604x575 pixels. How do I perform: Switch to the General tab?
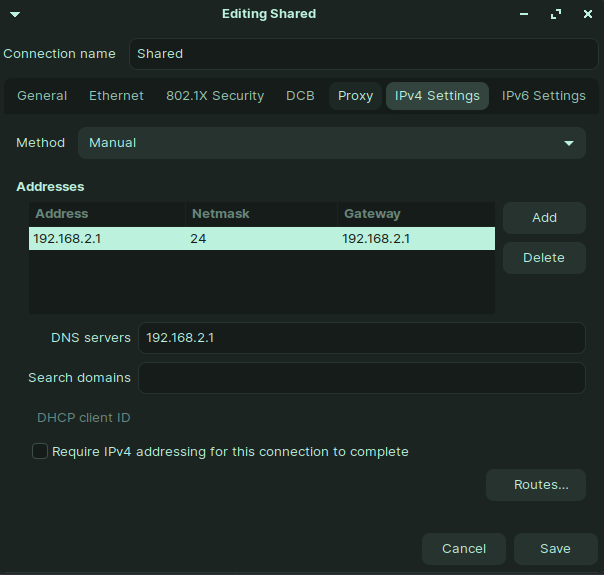(x=42, y=96)
